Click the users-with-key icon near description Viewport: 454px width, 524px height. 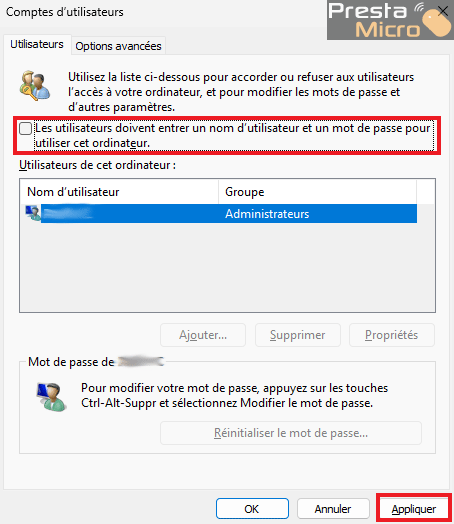(x=35, y=86)
